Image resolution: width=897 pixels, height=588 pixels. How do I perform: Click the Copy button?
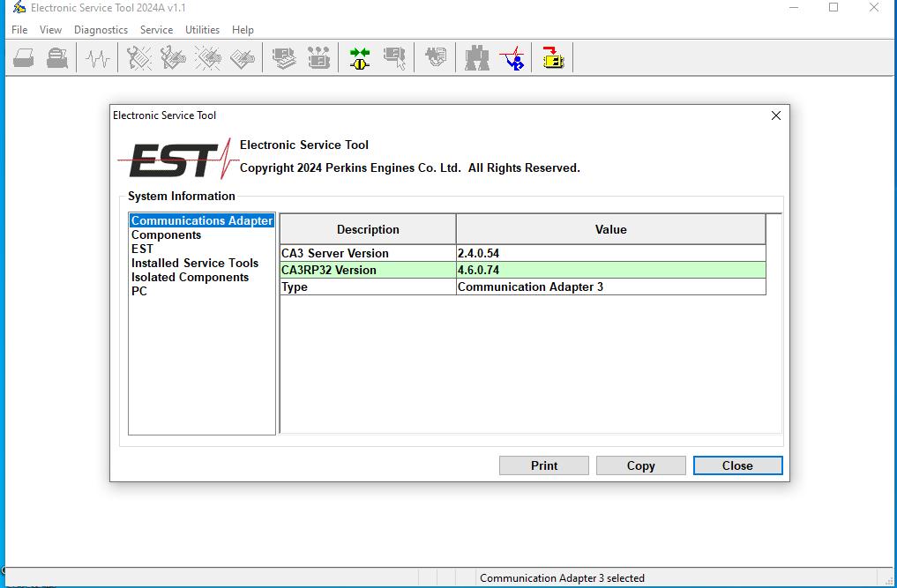640,465
